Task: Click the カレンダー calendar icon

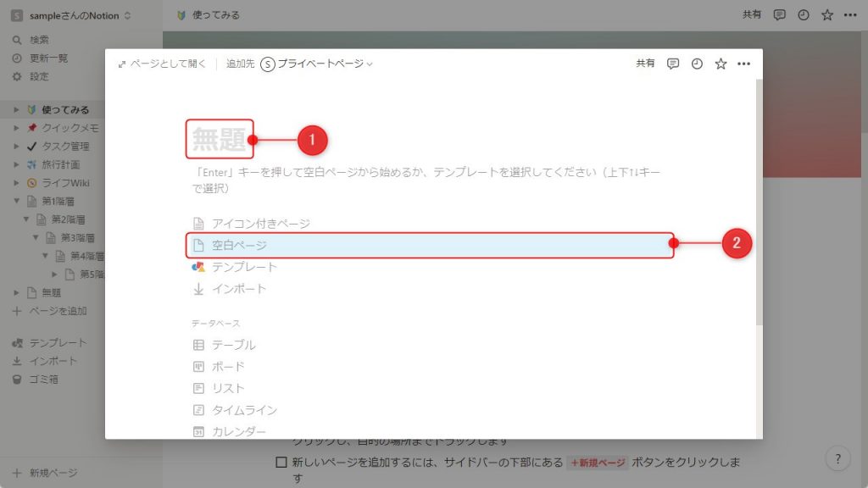Action: 198,431
